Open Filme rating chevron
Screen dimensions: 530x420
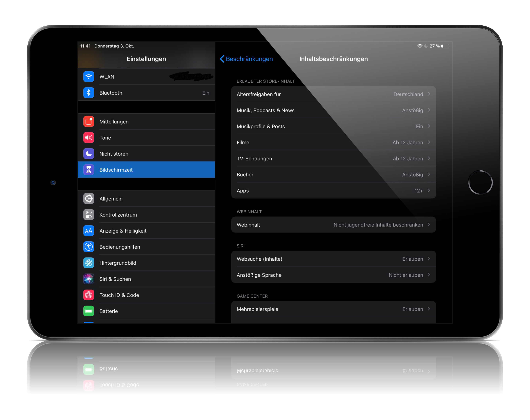[x=429, y=142]
